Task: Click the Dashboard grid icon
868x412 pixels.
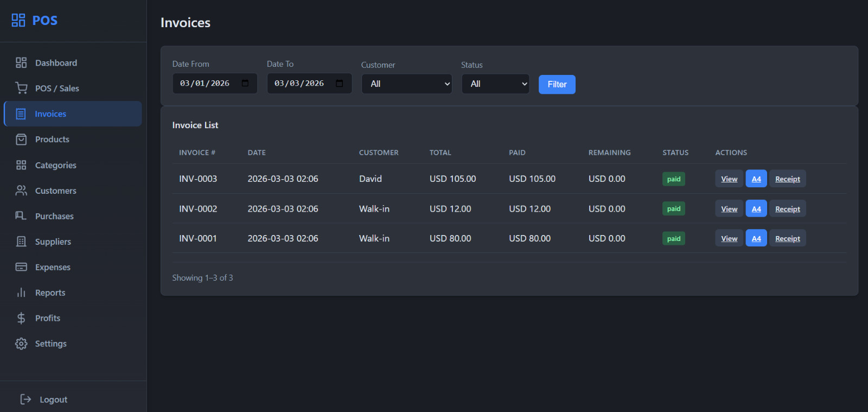Action: [x=21, y=63]
